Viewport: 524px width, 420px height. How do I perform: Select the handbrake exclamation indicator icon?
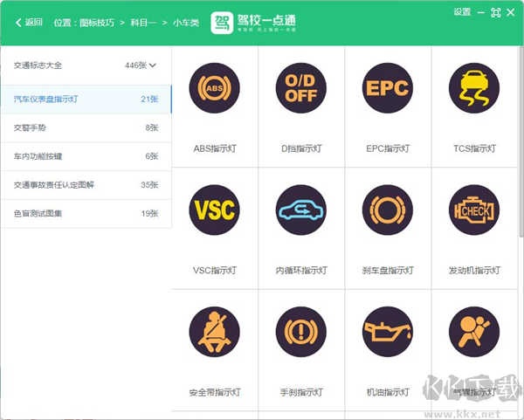click(301, 332)
